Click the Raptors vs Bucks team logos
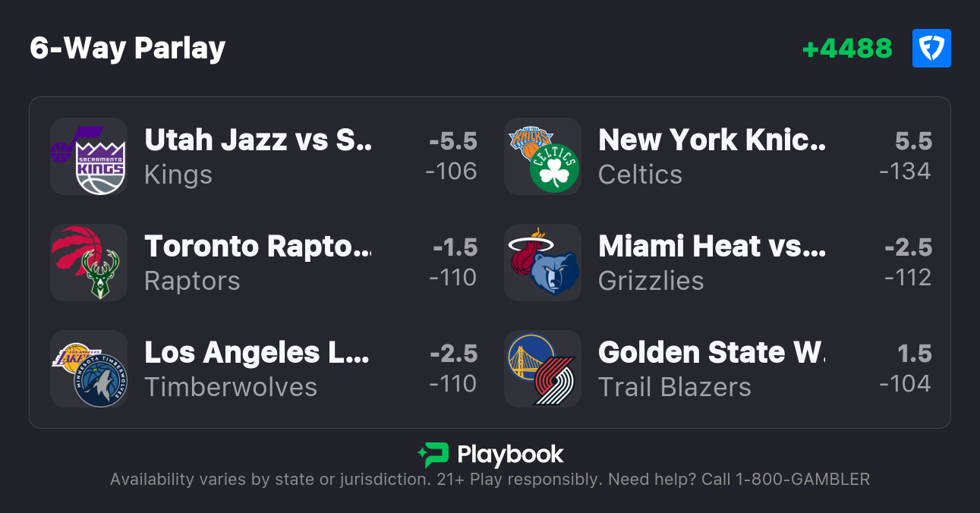980x513 pixels. pyautogui.click(x=88, y=263)
